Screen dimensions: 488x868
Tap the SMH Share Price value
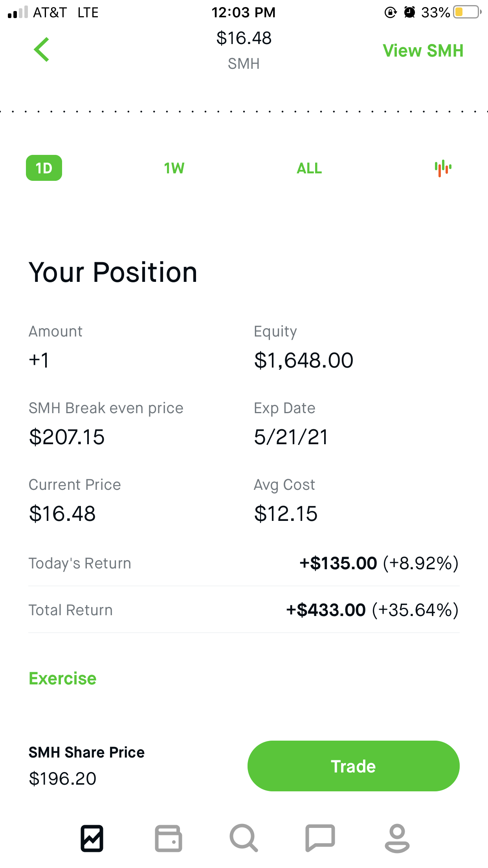(x=62, y=779)
